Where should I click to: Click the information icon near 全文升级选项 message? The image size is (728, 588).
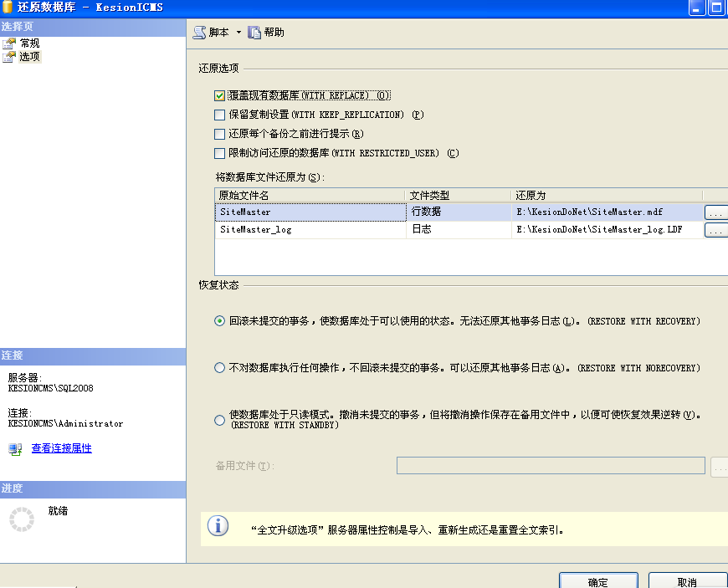pyautogui.click(x=218, y=527)
